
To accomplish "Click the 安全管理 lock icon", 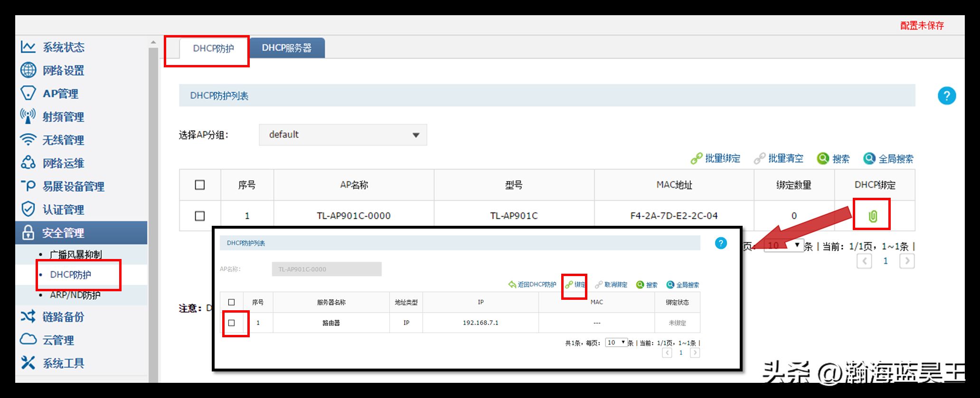I will [28, 232].
